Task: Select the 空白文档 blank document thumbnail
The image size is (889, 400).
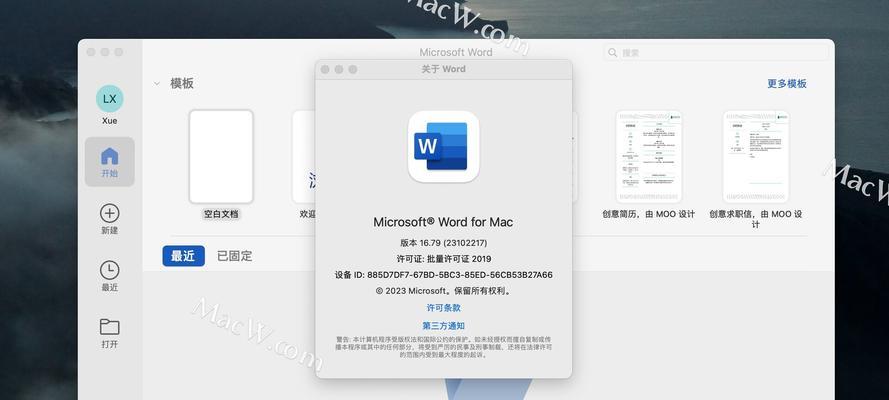Action: (x=221, y=157)
